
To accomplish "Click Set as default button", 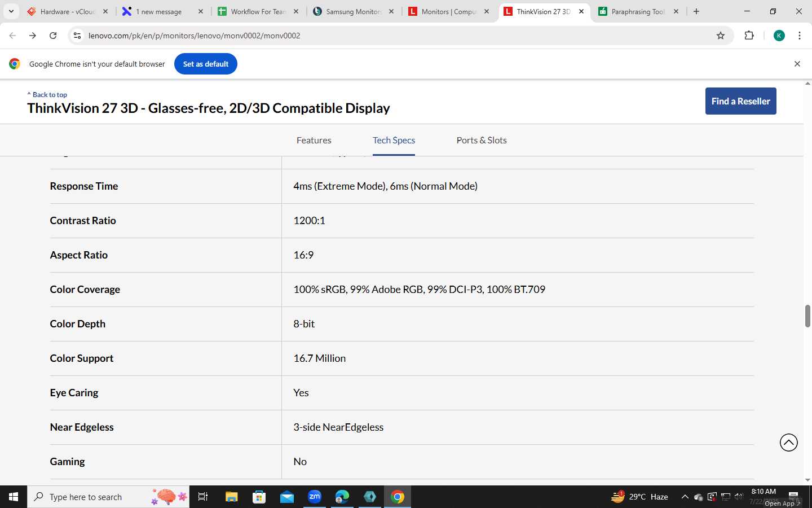I will coord(206,64).
